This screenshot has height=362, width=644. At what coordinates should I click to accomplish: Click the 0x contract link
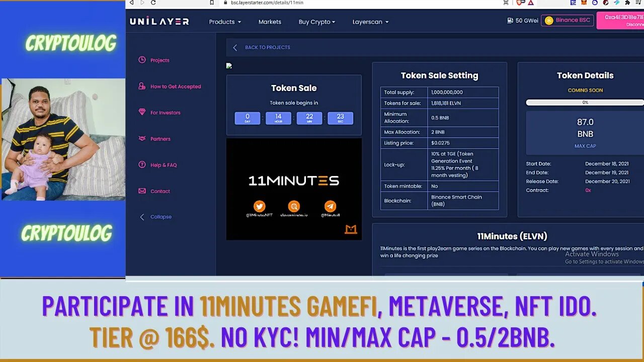[x=588, y=191]
